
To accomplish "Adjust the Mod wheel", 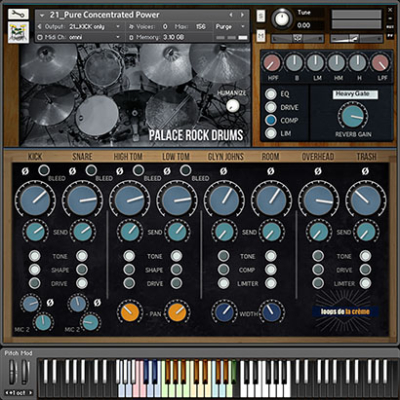I will [x=24, y=372].
